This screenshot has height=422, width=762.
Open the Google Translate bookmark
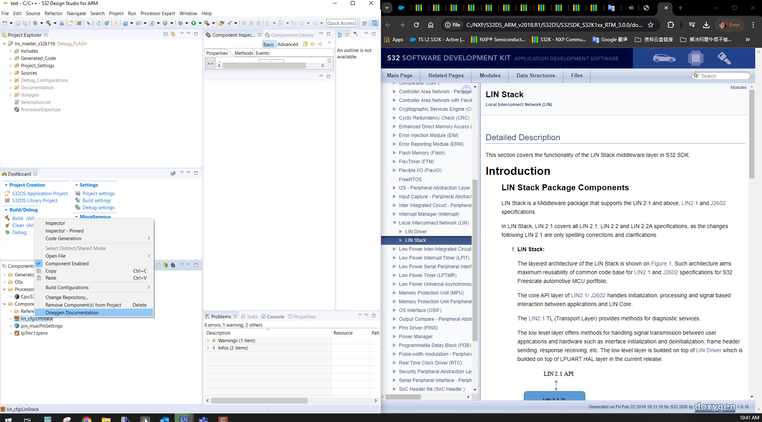610,39
